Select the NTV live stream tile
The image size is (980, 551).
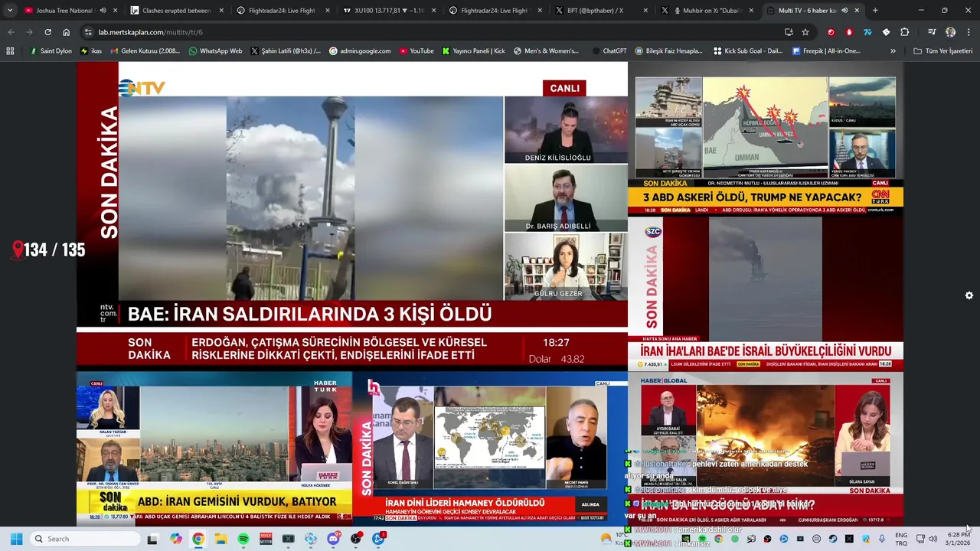(352, 216)
